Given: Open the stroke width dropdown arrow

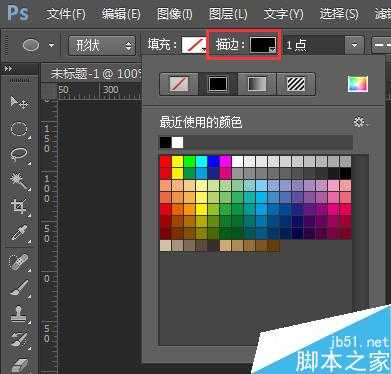Looking at the screenshot, I should (354, 45).
